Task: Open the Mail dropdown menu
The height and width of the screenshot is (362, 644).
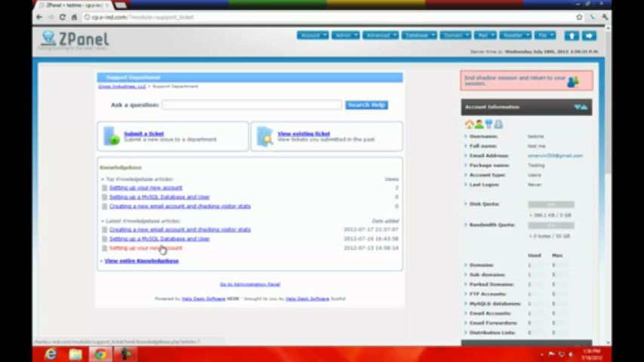Action: (483, 35)
